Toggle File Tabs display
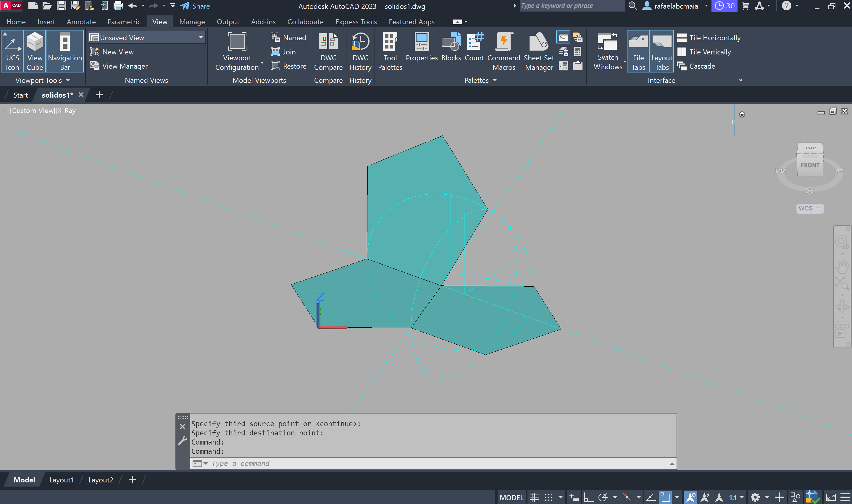The image size is (852, 504). coord(638,51)
